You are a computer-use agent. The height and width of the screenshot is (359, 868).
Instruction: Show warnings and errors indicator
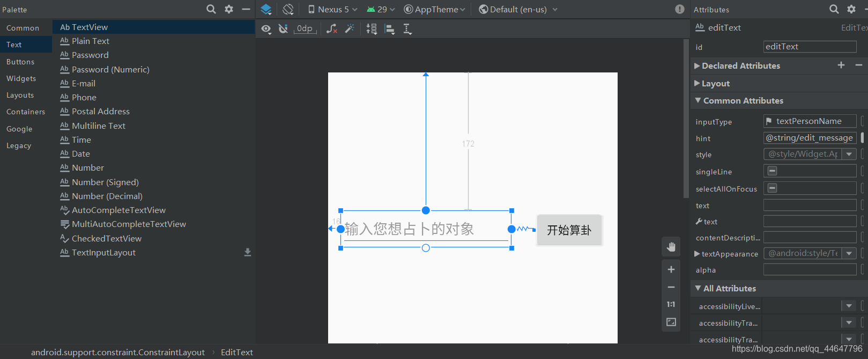coord(680,9)
